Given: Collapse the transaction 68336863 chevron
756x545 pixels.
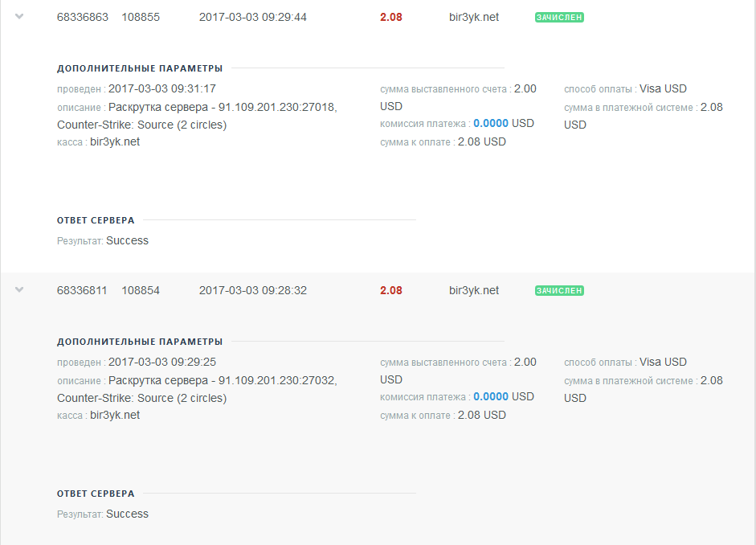Looking at the screenshot, I should [x=19, y=17].
